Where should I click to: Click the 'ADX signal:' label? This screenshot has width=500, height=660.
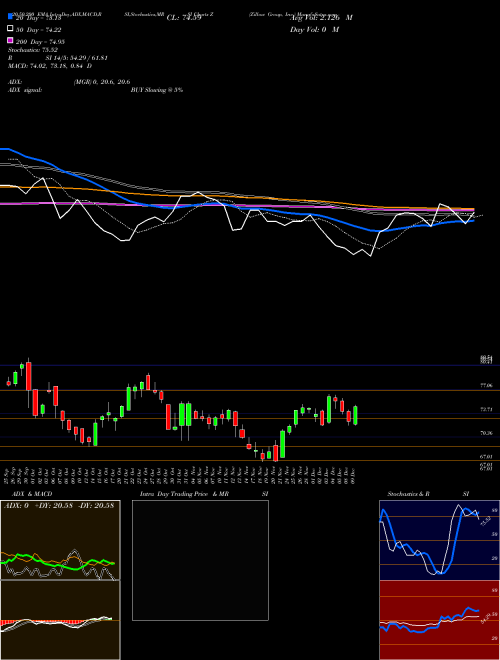pyautogui.click(x=25, y=90)
